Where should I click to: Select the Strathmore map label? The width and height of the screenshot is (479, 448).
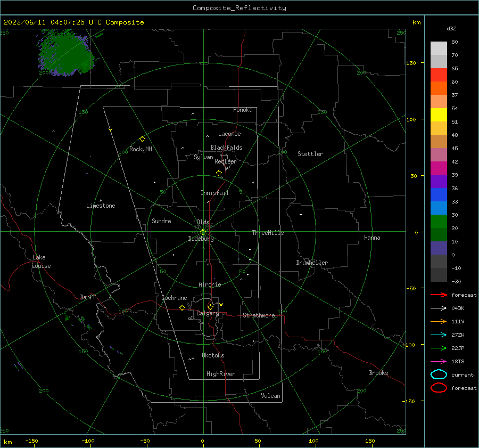259,315
